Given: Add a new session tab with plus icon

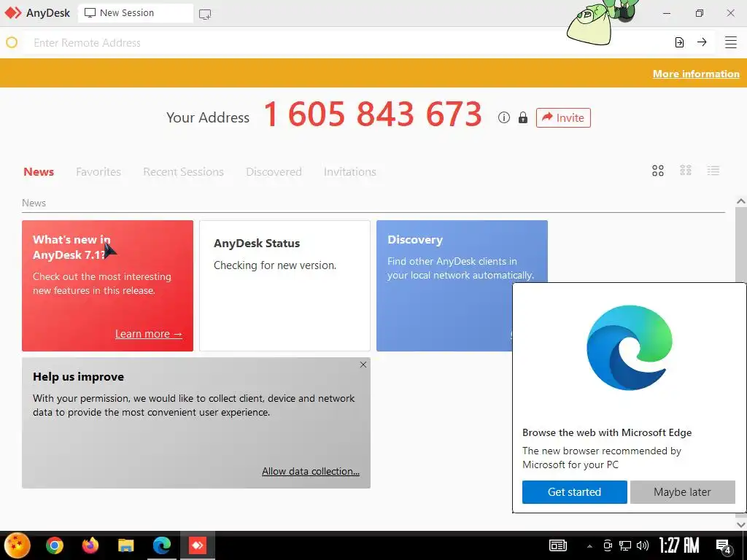Looking at the screenshot, I should pos(205,14).
